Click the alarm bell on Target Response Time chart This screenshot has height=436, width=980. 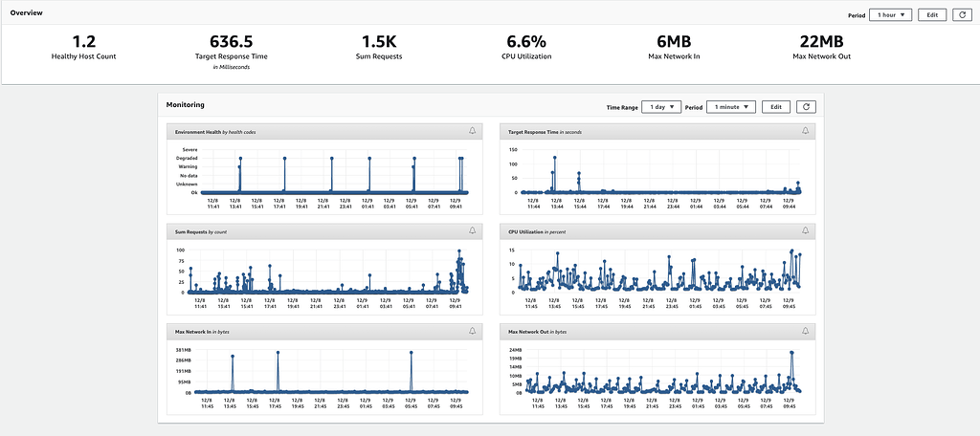coord(805,131)
